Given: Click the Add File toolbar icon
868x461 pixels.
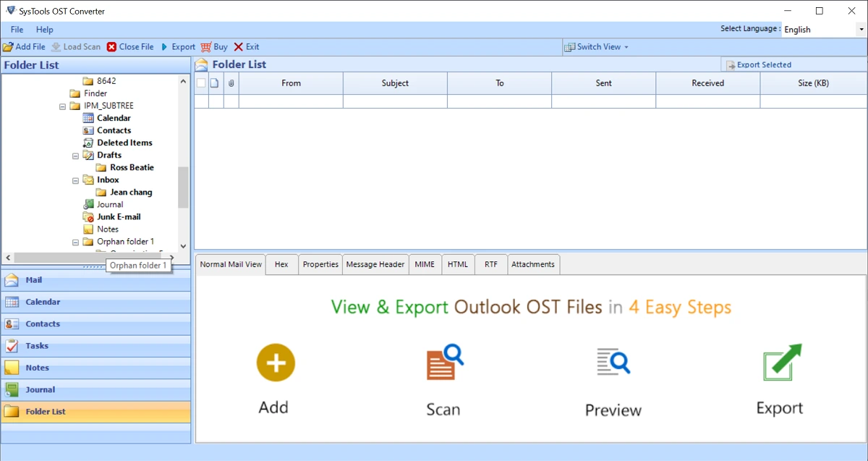Looking at the screenshot, I should click(x=8, y=47).
